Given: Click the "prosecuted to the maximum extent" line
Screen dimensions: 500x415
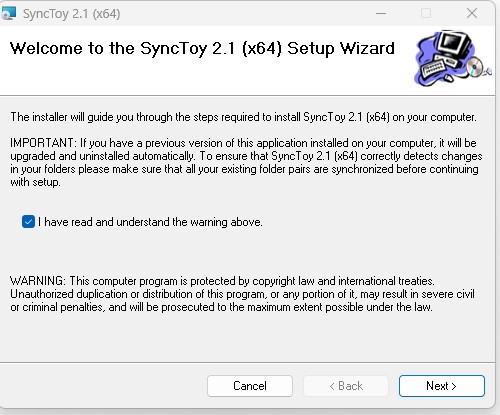Looking at the screenshot, I should click(221, 307).
